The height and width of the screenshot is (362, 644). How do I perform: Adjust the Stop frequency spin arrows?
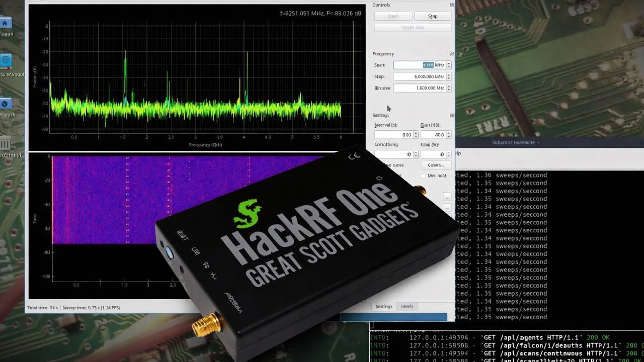pos(449,76)
